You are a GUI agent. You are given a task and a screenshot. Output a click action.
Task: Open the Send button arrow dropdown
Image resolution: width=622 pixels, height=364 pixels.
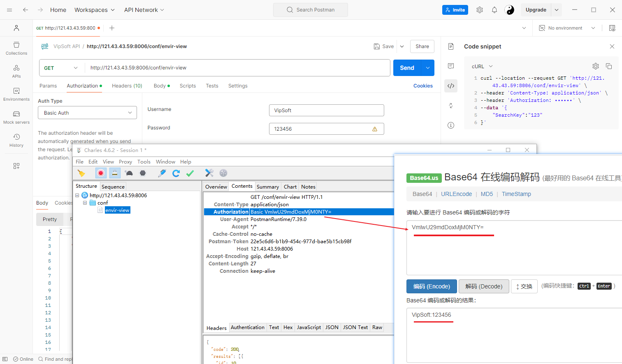point(428,68)
